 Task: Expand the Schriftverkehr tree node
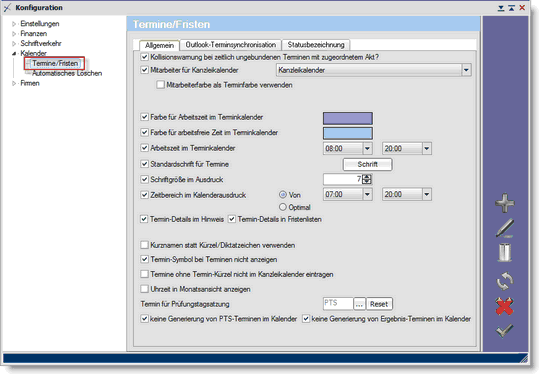click(14, 43)
